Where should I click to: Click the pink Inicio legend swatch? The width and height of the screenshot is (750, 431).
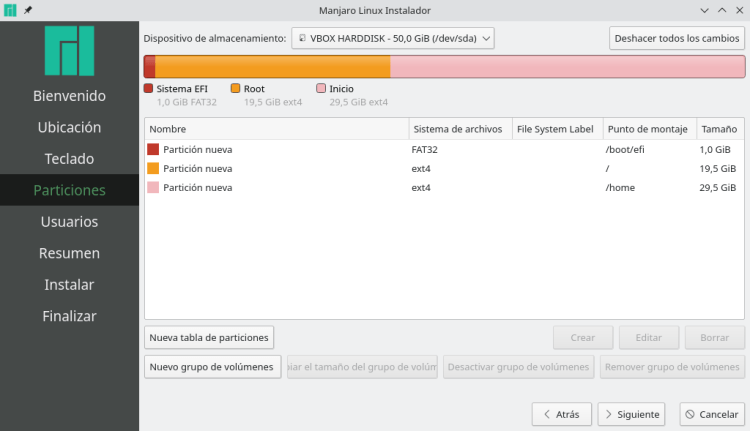pos(321,88)
